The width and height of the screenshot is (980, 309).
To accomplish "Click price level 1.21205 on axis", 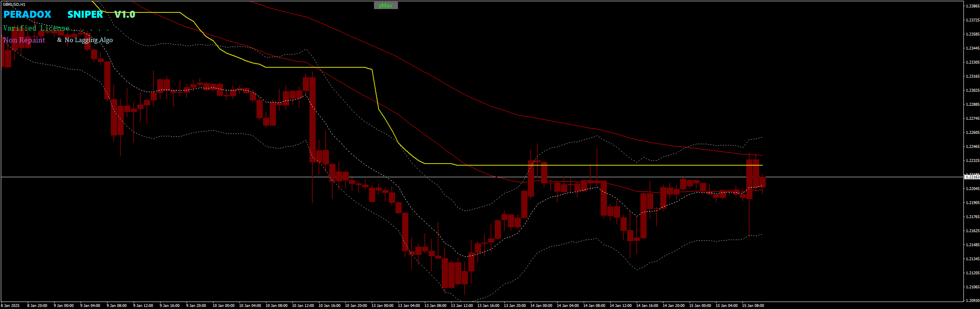I will [x=973, y=273].
